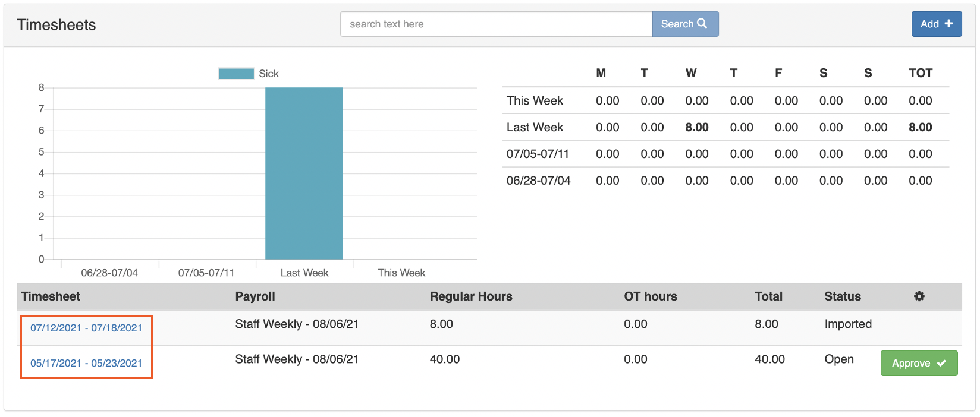
Task: Click the checkmark on the green Approve button
Action: click(x=941, y=363)
